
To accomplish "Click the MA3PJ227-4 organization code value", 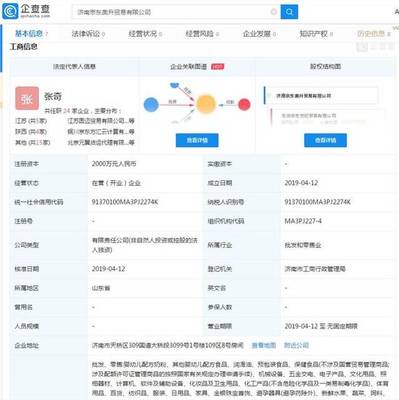I will point(303,221).
